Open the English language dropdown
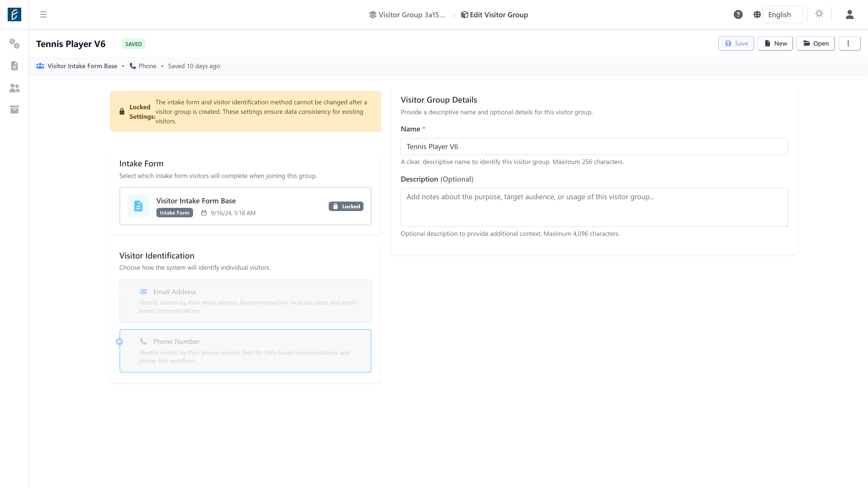 click(x=782, y=14)
